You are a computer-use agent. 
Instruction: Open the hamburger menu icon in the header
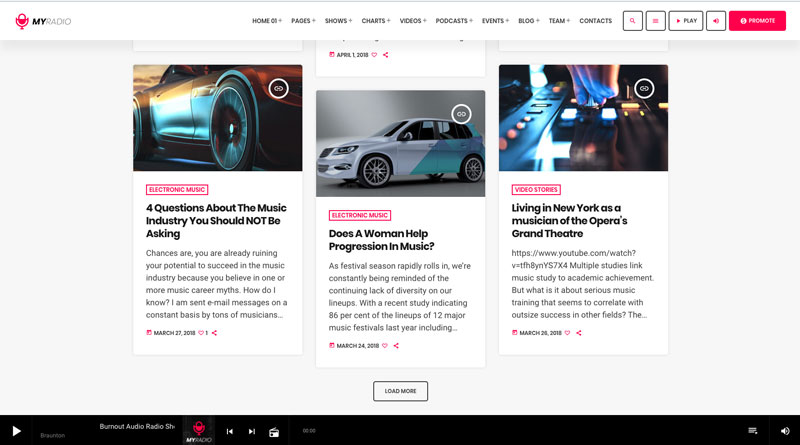[656, 21]
